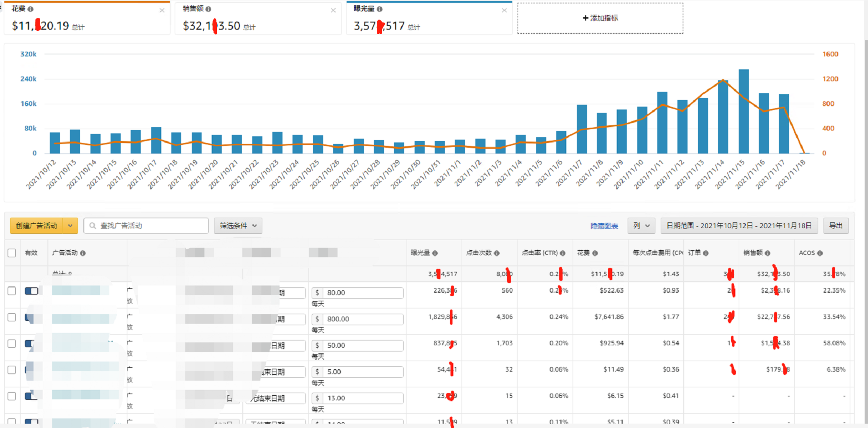This screenshot has width=868, height=428.
Task: Click the info icon beside the 曝光量 metric card title
Action: pos(380,9)
